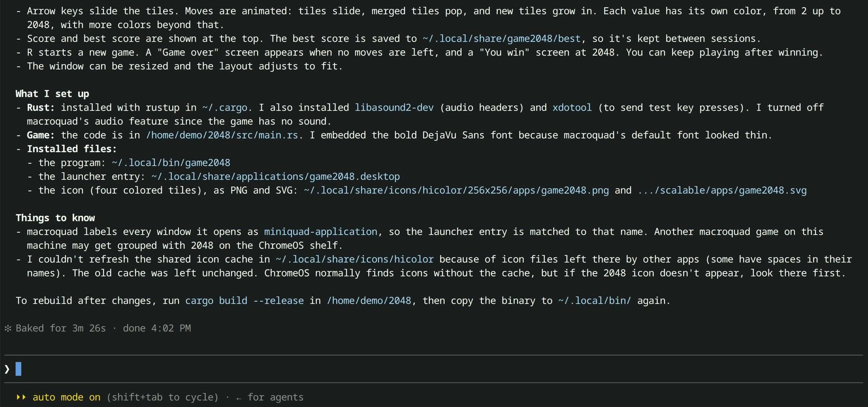Click the /home/demo/2048 directory path

tap(369, 301)
